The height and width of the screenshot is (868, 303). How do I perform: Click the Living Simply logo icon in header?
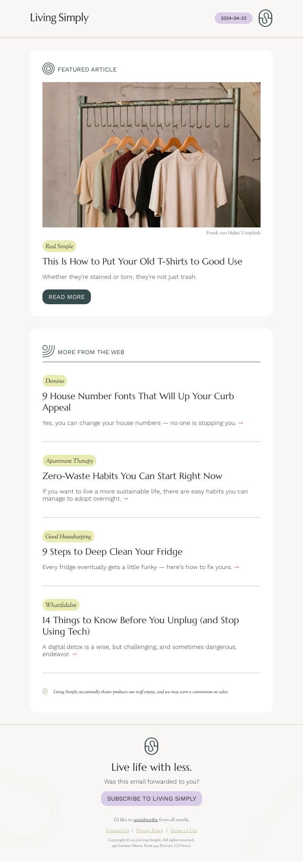pyautogui.click(x=265, y=18)
